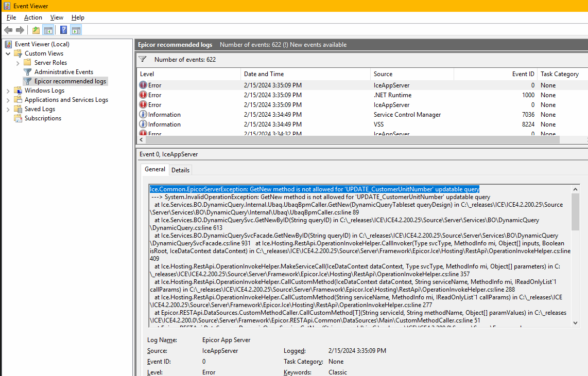The height and width of the screenshot is (376, 588).
Task: Open the Administrative Events custom view
Action: point(64,72)
